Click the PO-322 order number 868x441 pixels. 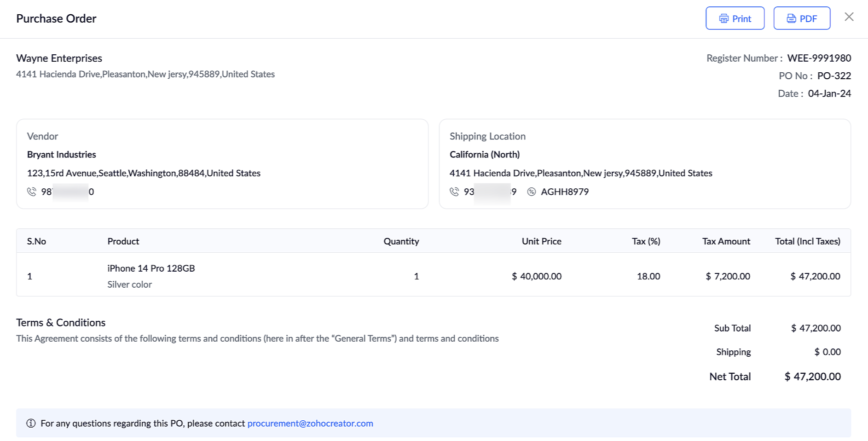834,75
